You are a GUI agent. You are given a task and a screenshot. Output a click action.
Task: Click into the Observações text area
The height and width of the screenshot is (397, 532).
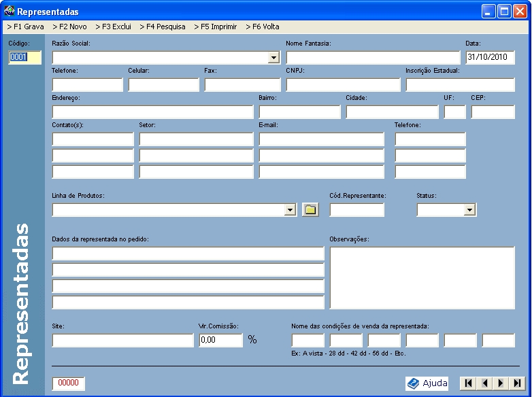(x=422, y=277)
